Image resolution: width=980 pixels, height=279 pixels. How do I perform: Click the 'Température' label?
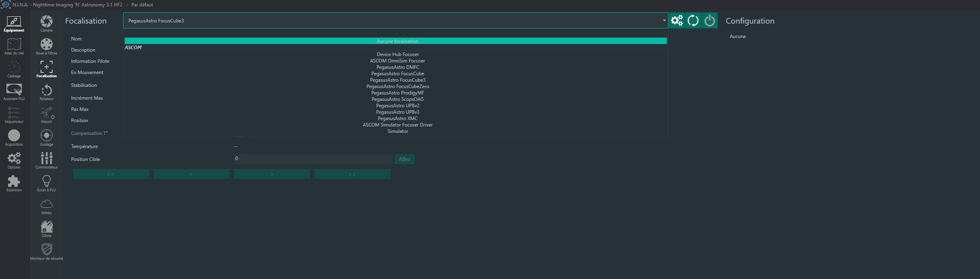[85, 147]
